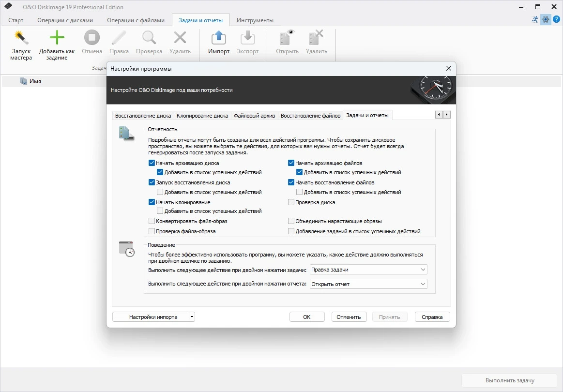This screenshot has height=392, width=563.
Task: Click the report Открыть icon with eye
Action: [287, 37]
